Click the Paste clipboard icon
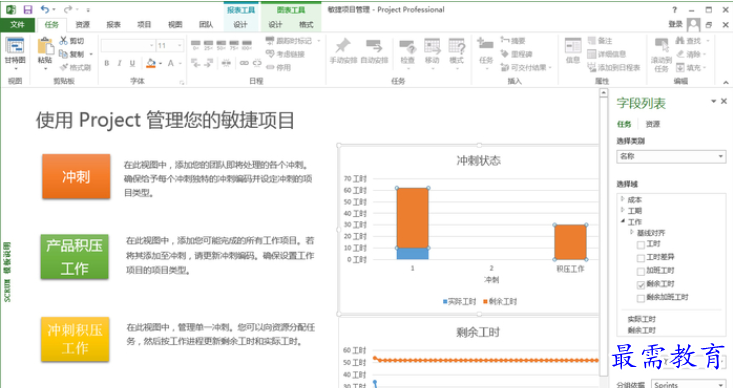Viewport: 733px width, 388px height. (x=45, y=47)
